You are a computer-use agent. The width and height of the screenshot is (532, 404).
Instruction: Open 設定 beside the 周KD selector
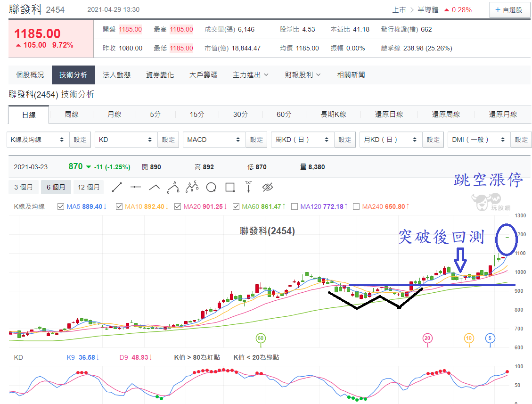[345, 140]
